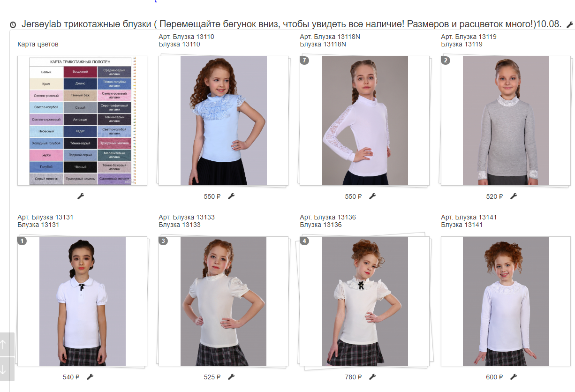Click the wrench icon under Карта цветов

(81, 196)
